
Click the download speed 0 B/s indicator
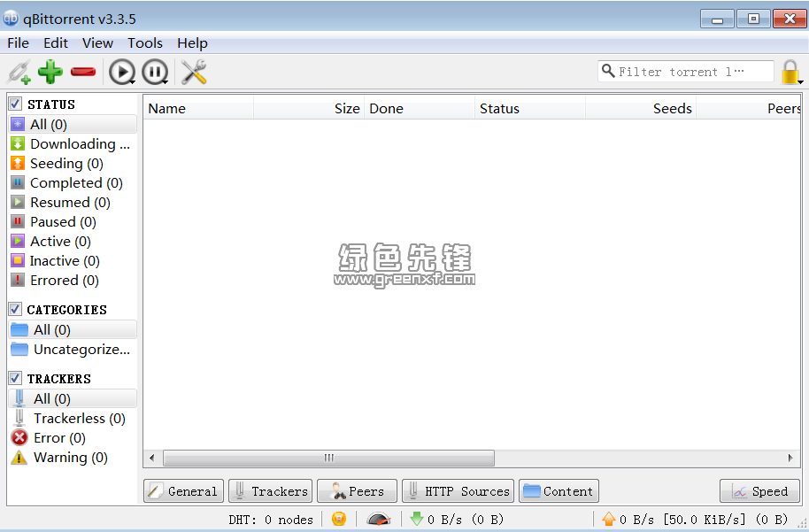(457, 519)
